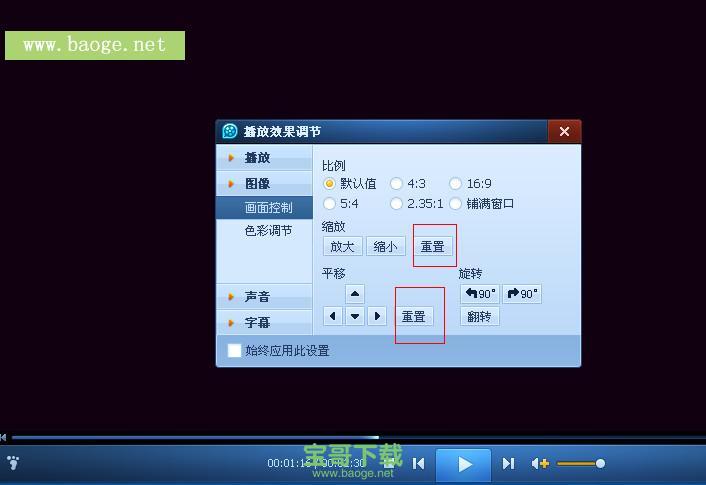Open the 画面控制 page
The image size is (706, 485).
pyautogui.click(x=264, y=208)
